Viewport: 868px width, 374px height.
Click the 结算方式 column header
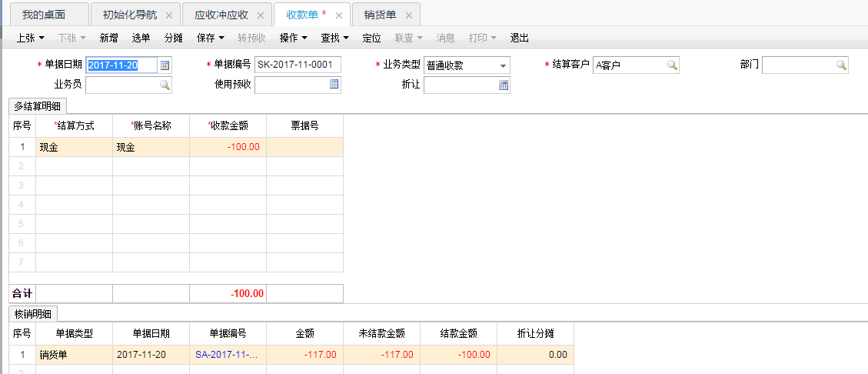click(74, 125)
